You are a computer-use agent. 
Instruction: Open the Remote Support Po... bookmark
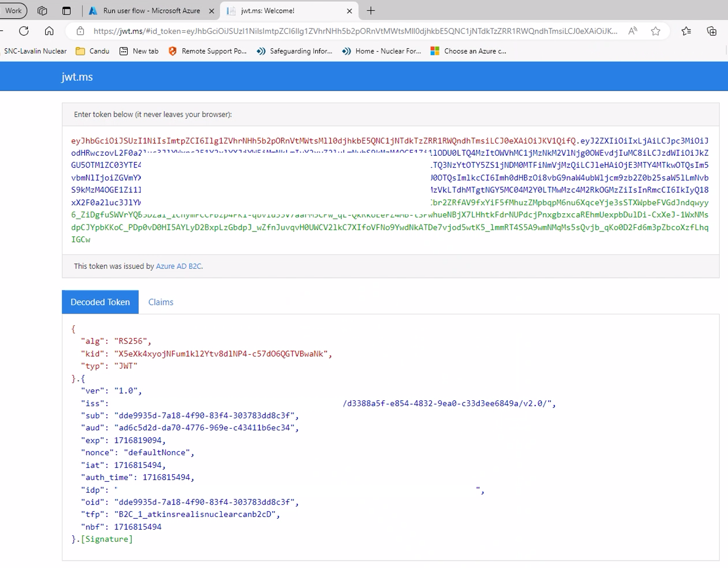point(207,51)
